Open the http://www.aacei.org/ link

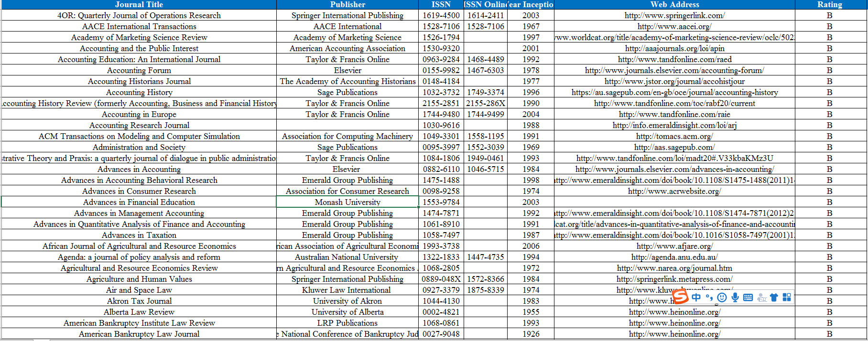(674, 26)
